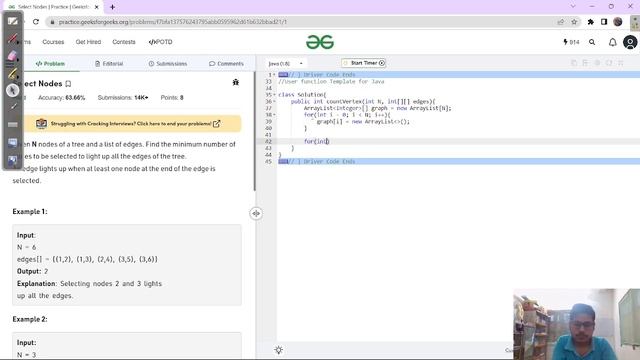Open the POTD link
The width and height of the screenshot is (640, 360).
pos(160,42)
